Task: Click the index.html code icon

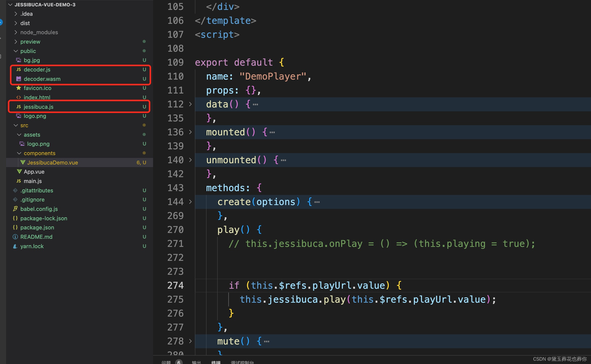Action: click(x=19, y=97)
